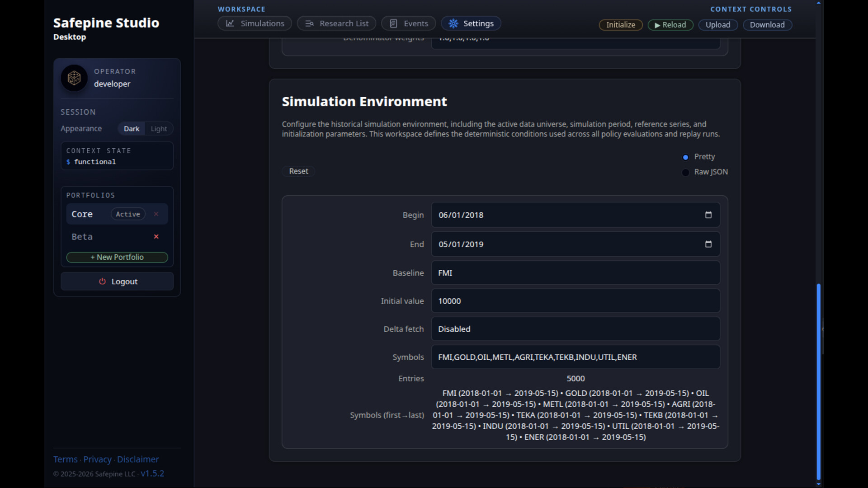
Task: Click the page vertical scrollbar thumb
Action: coord(818,382)
